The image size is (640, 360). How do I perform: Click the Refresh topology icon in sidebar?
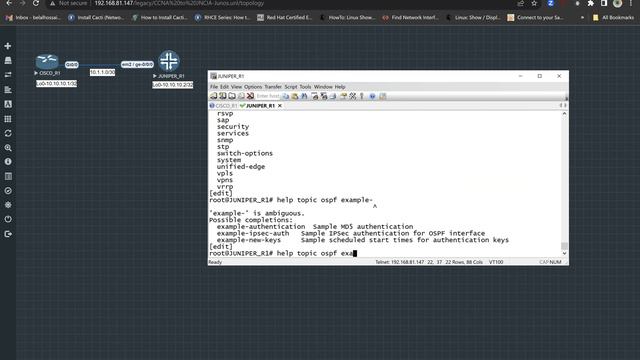point(8,133)
